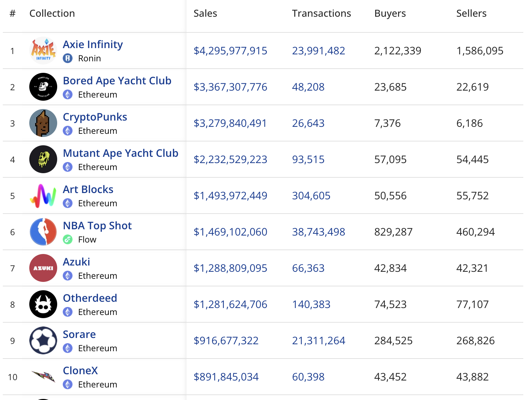Click NBA Top Shot transactions count 38,743,498
Screen dimensions: 532x400
point(318,232)
